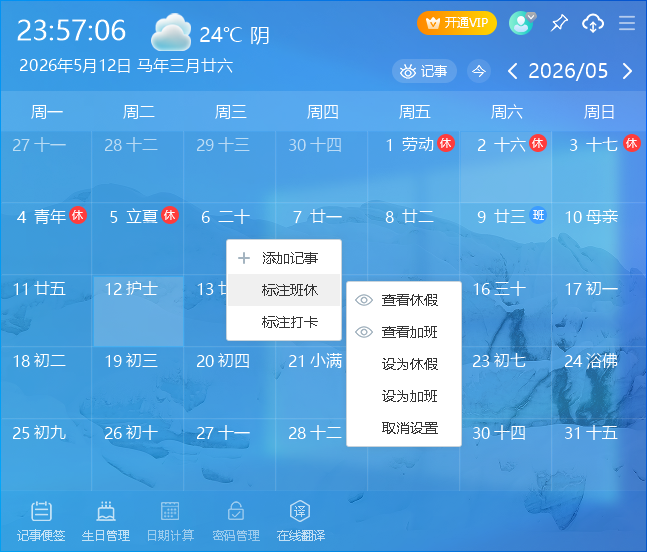The height and width of the screenshot is (552, 647).
Task: Select May 11 廿五 date cell
Action: (46, 311)
